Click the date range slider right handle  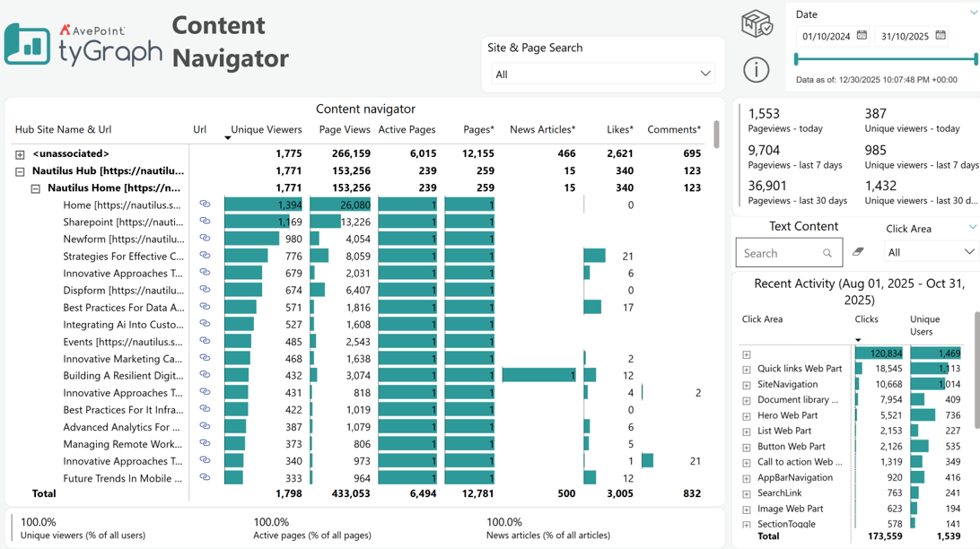pyautogui.click(x=976, y=59)
